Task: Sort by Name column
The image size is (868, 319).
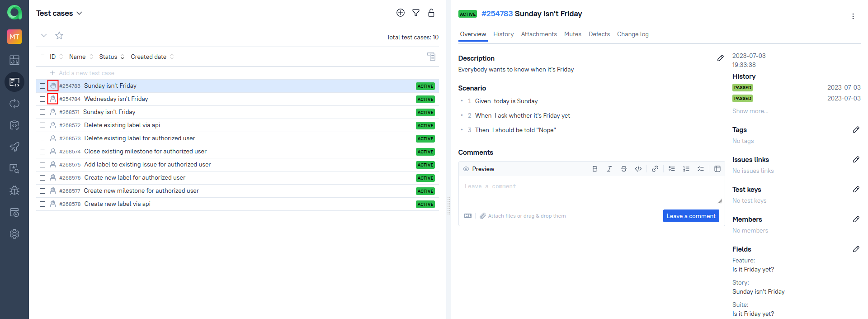Action: point(81,57)
